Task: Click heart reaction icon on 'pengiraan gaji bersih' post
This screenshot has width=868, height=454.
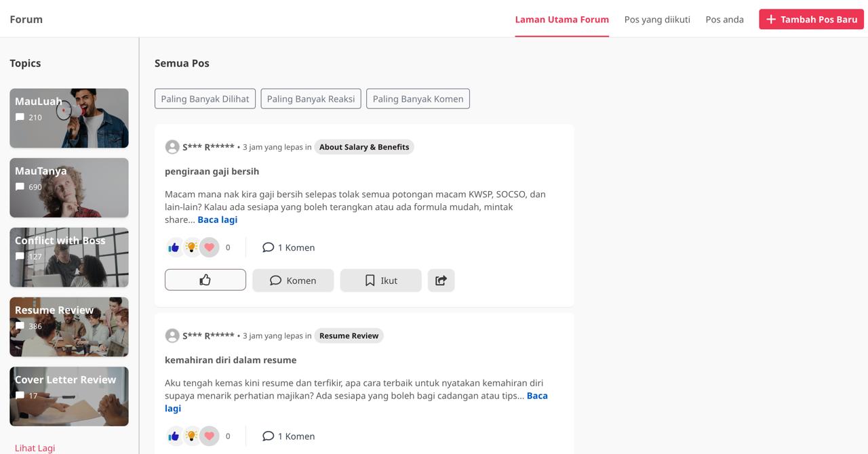Action: coord(210,247)
